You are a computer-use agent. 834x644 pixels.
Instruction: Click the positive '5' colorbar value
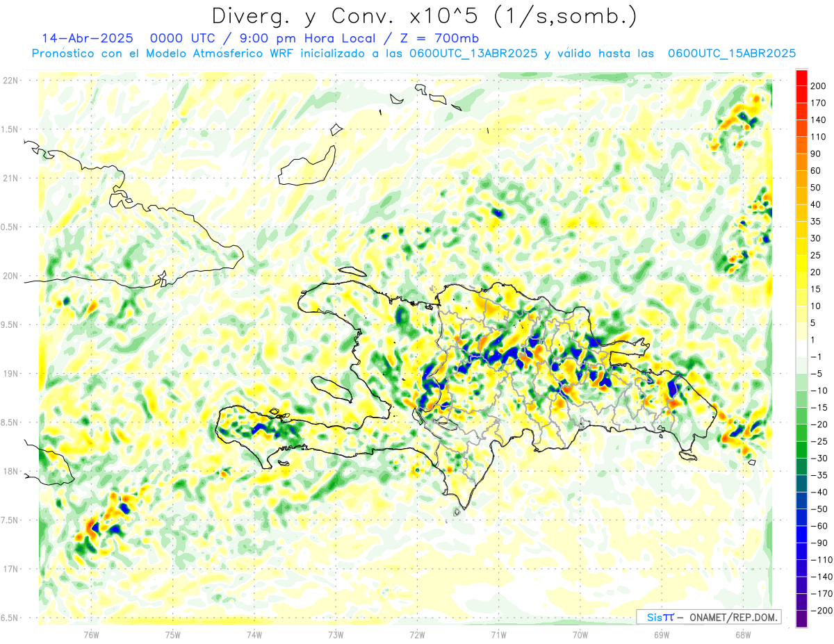814,322
